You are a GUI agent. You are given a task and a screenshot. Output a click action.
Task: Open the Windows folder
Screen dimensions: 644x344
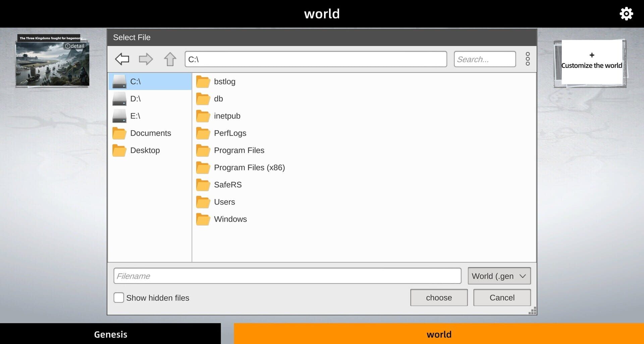(230, 219)
